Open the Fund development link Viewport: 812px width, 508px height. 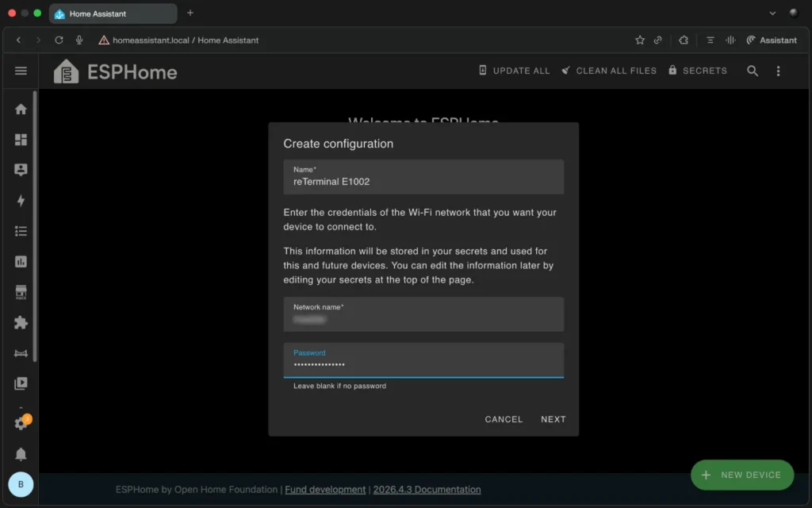point(325,489)
